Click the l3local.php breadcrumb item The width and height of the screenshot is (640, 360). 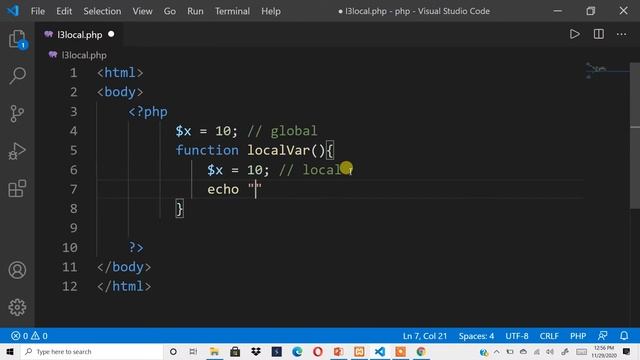tap(84, 55)
